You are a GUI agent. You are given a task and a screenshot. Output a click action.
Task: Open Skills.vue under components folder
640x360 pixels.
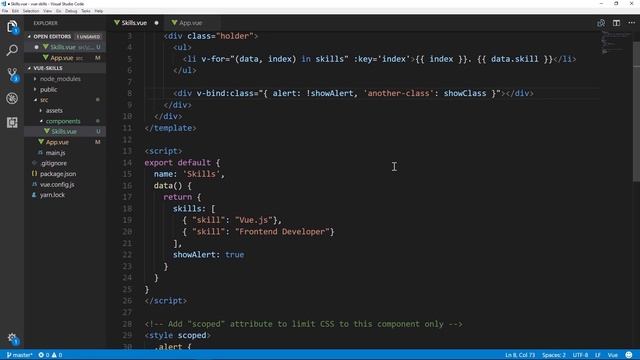(64, 131)
